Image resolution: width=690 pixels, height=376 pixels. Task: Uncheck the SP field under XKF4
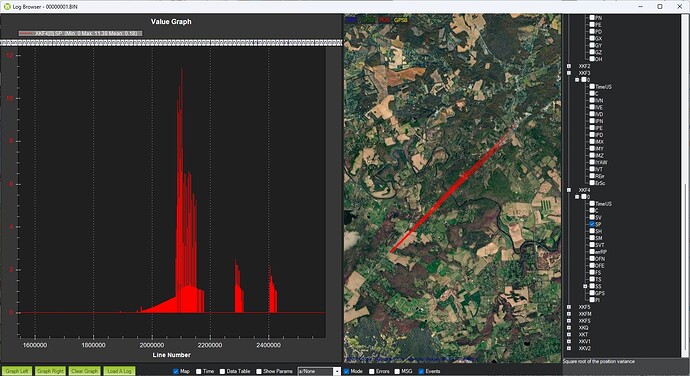coord(592,224)
